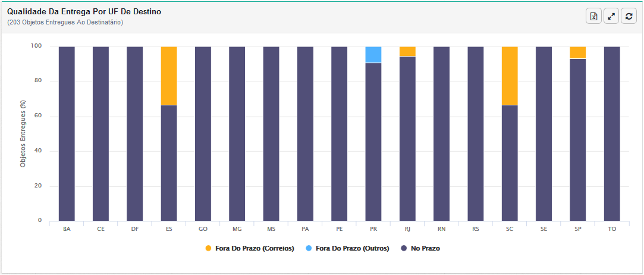Expand the chart to fullscreen
This screenshot has width=644, height=275.
611,16
